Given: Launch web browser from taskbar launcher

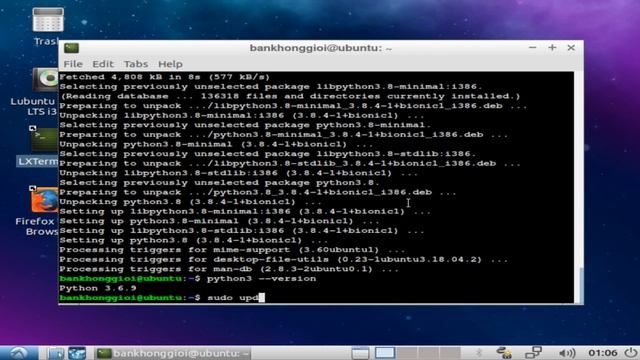Looking at the screenshot, I should pyautogui.click(x=77, y=353).
